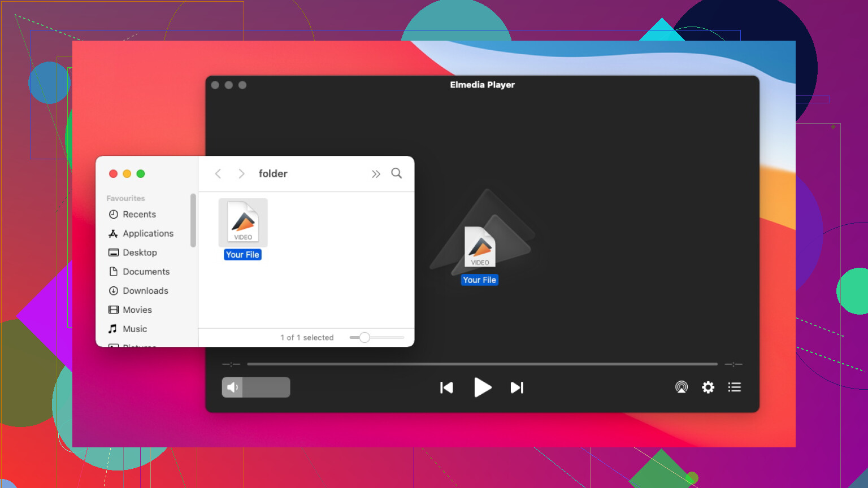
Task: Go back in Finder folder history
Action: point(218,173)
